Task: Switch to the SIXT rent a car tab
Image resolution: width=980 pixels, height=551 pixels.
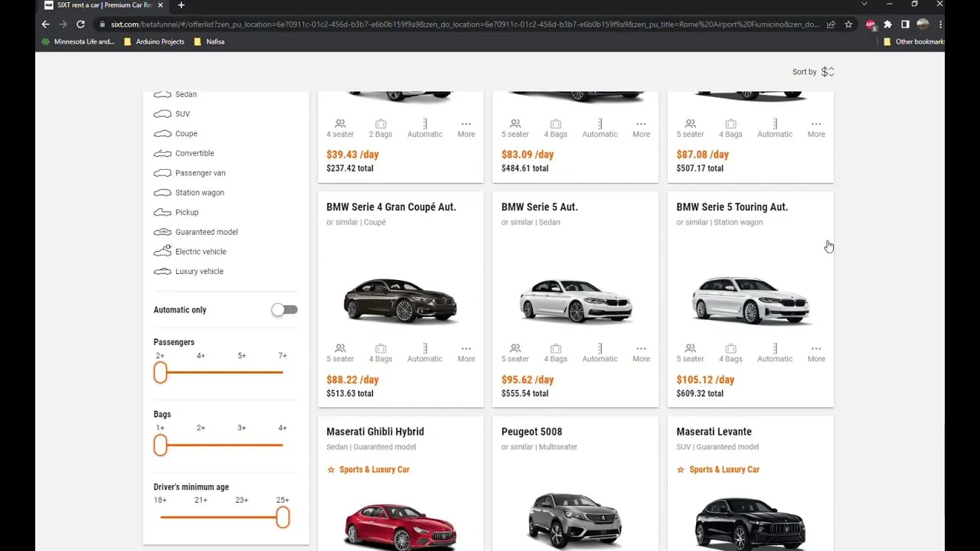Action: [x=103, y=5]
